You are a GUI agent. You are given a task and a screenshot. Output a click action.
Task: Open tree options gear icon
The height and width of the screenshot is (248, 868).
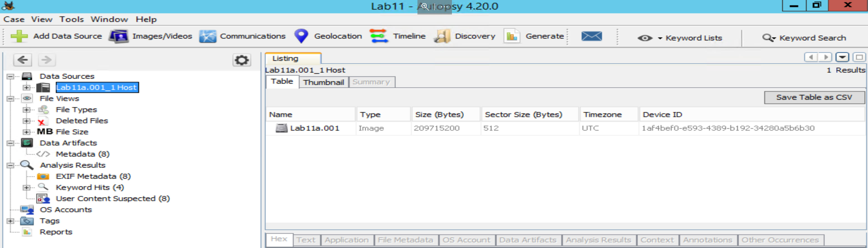pos(241,60)
